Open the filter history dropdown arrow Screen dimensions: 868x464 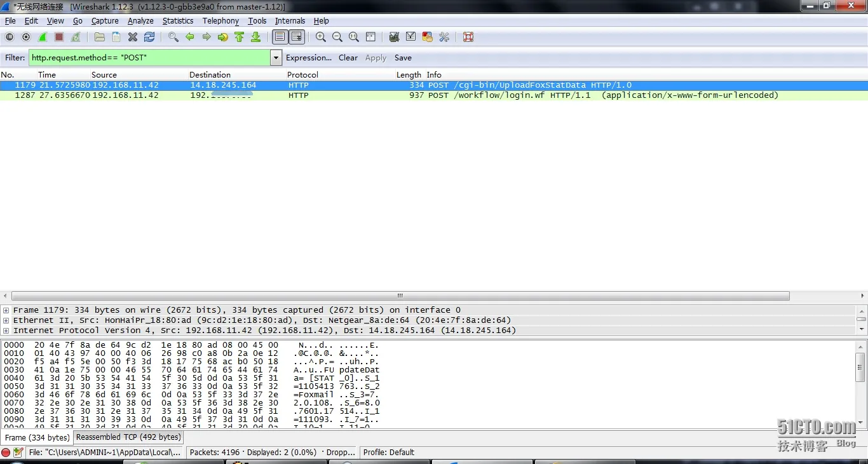276,58
